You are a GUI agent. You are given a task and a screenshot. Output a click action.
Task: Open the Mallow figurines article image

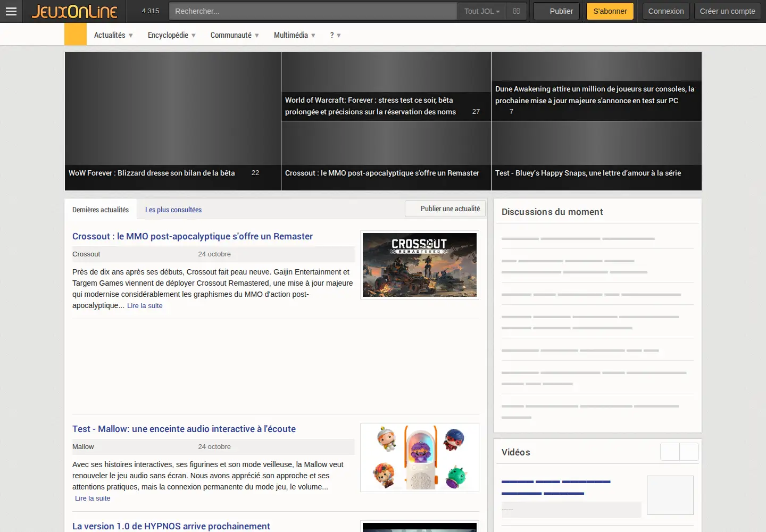[x=420, y=458]
